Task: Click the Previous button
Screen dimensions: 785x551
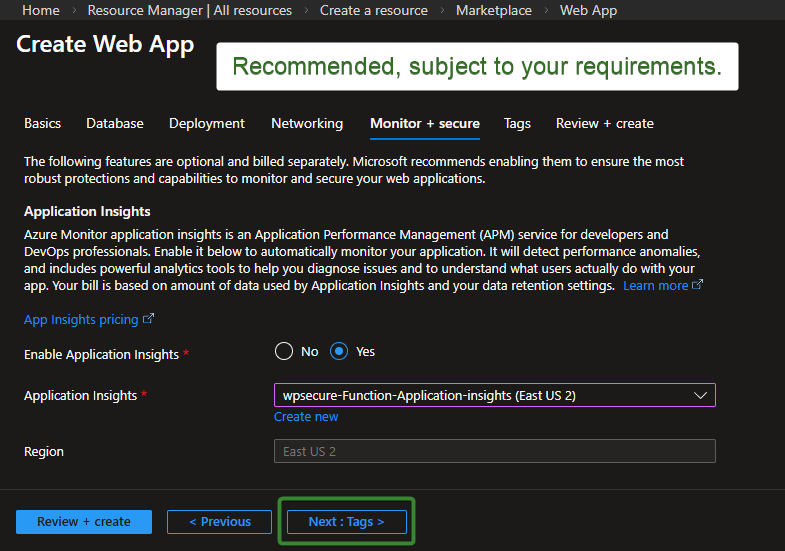Action: pyautogui.click(x=218, y=521)
